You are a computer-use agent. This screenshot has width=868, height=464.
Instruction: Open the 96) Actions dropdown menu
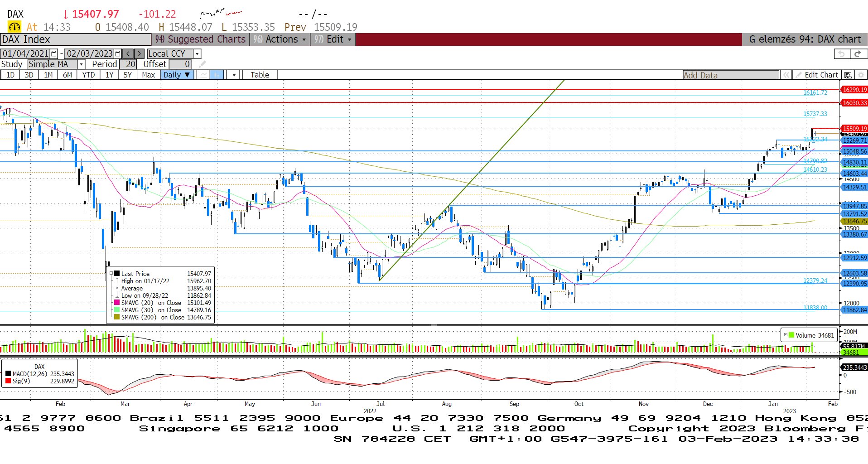pos(280,39)
